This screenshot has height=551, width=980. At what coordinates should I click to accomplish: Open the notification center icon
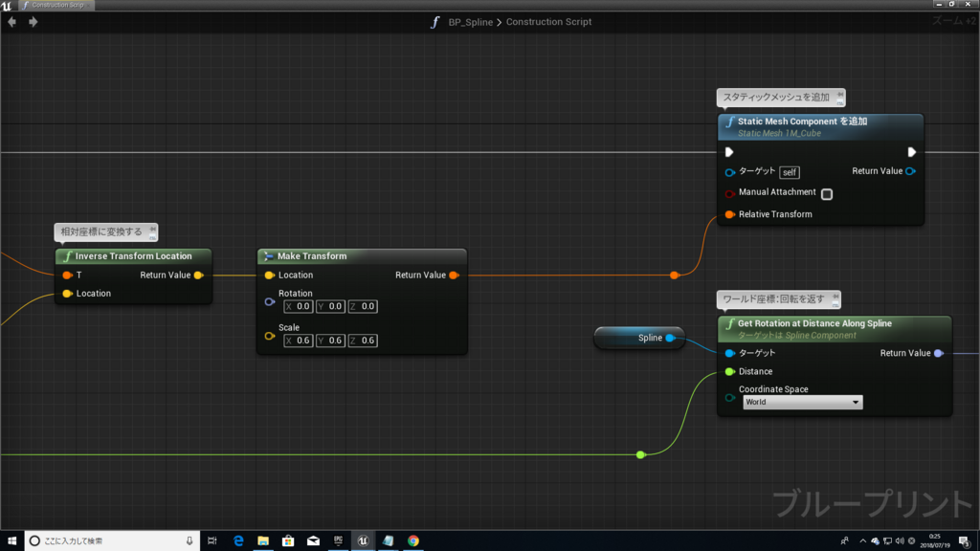[965, 541]
